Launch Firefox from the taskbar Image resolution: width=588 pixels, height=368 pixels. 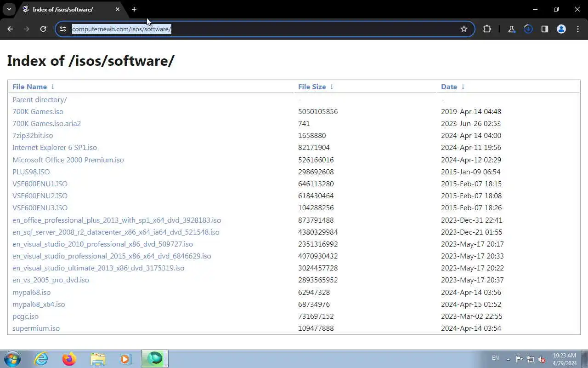point(69,359)
